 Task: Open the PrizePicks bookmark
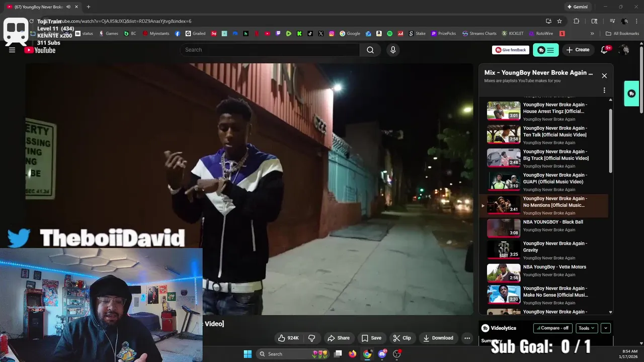point(443,34)
